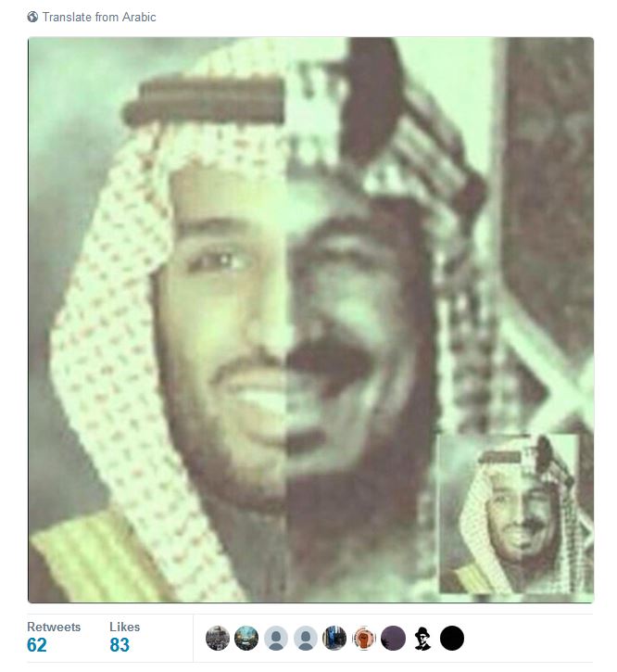Click the like count 83

[x=120, y=645]
